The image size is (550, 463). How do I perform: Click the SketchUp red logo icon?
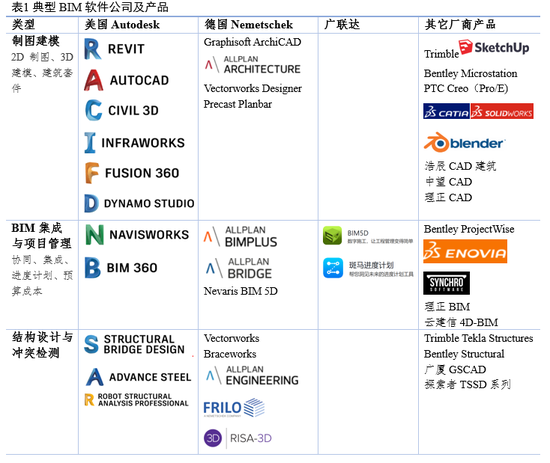pyautogui.click(x=466, y=47)
